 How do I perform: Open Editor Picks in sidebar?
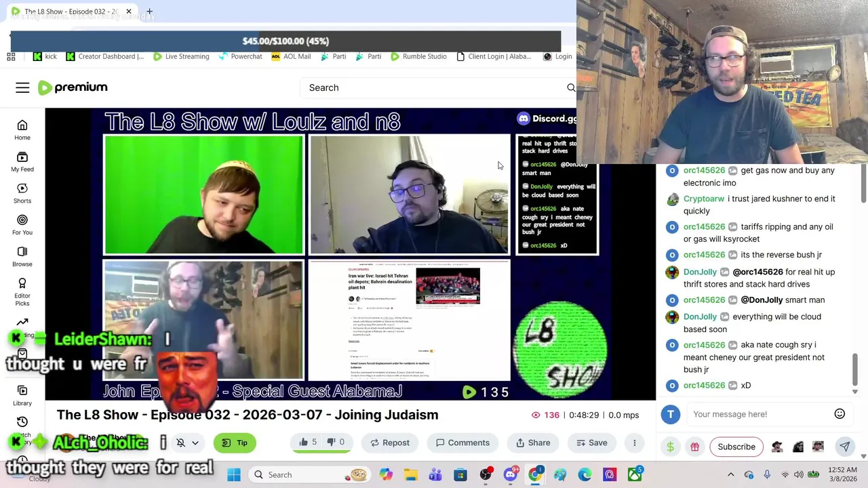[22, 291]
